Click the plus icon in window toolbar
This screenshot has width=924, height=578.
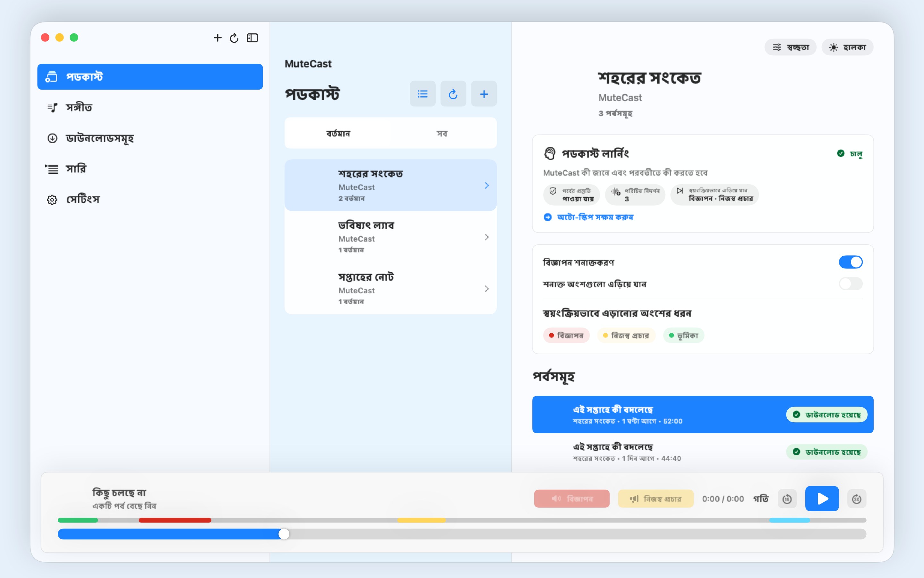point(217,38)
